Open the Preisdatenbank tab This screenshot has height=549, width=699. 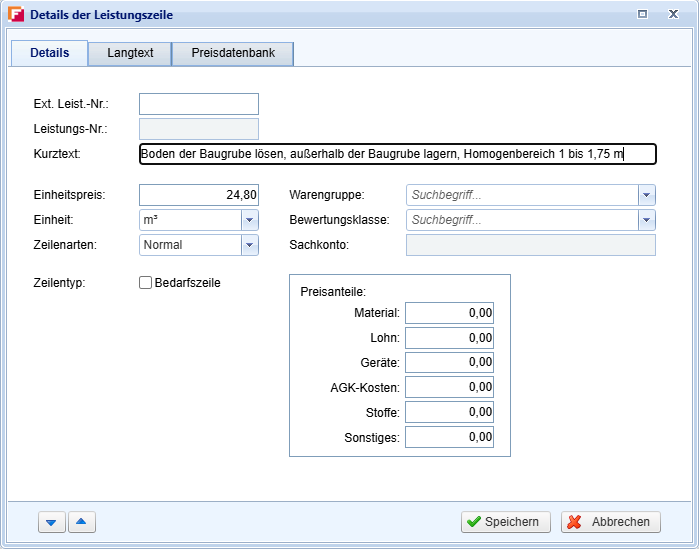(233, 53)
